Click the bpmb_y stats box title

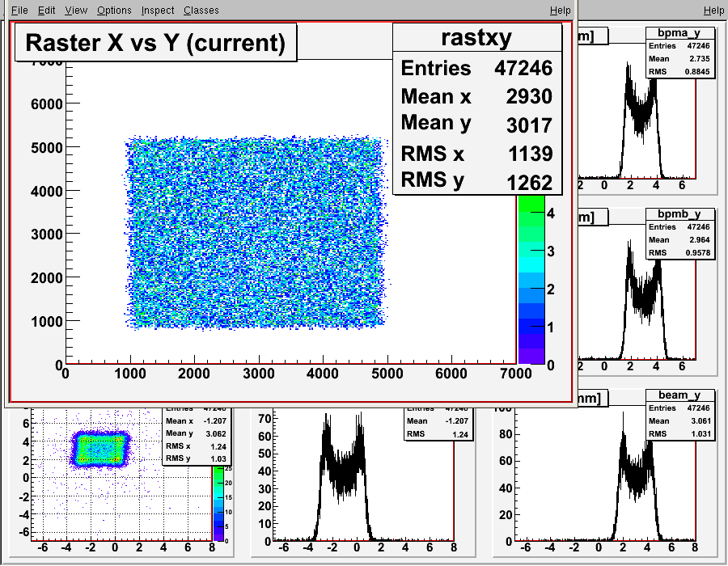tap(679, 214)
